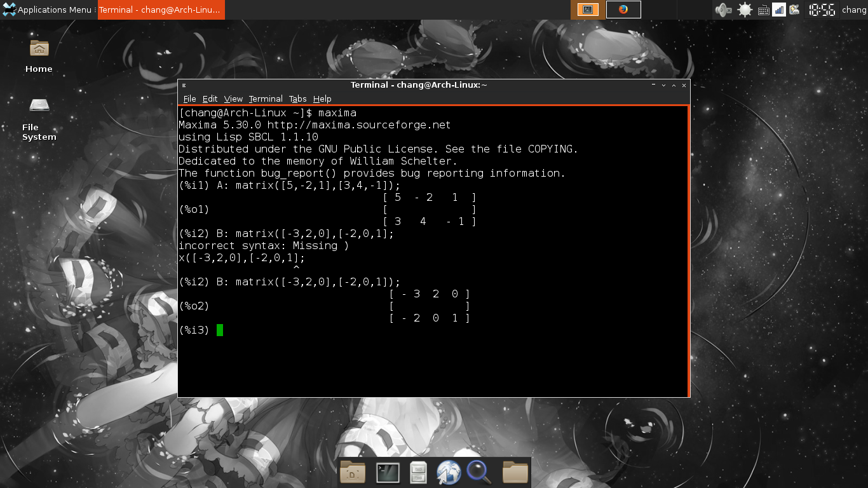Screen dimensions: 868x488
Task: Switch to Firefox workspace thumbnail in panel
Action: pos(623,10)
